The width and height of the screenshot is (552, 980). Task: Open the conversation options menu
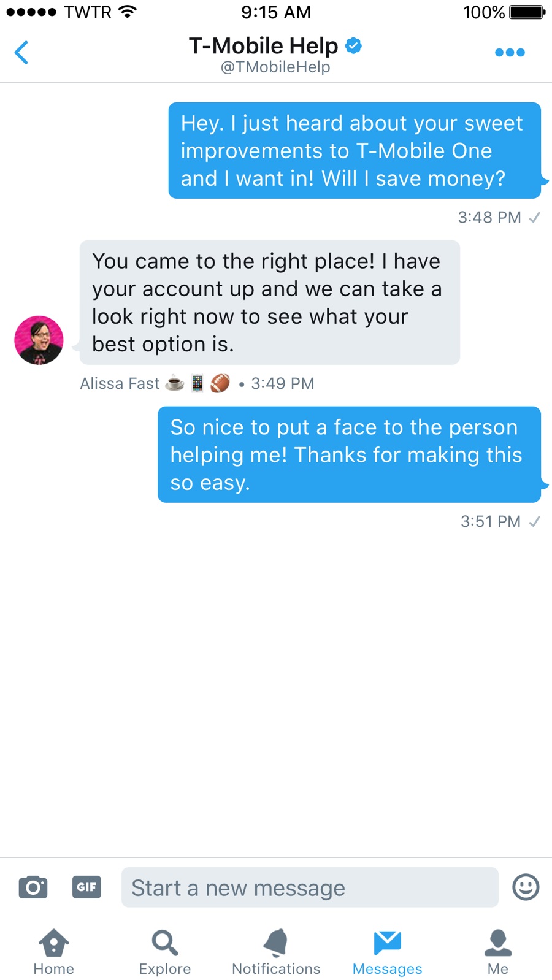pyautogui.click(x=510, y=52)
